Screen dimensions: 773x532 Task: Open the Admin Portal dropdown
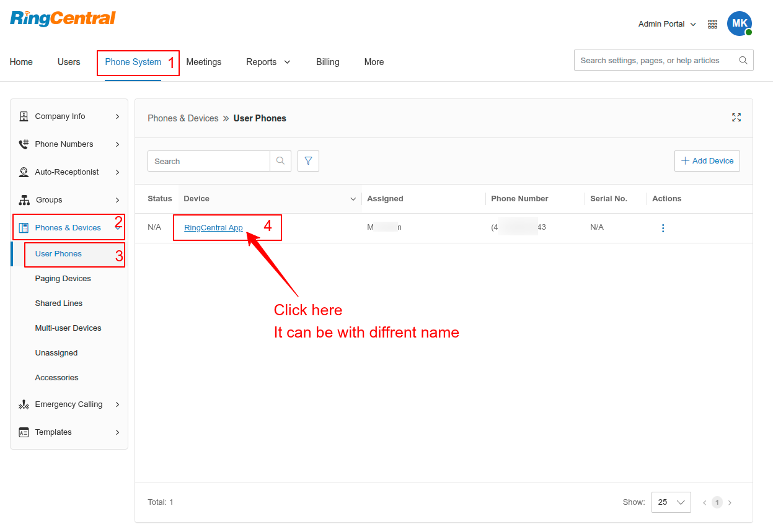pyautogui.click(x=667, y=24)
